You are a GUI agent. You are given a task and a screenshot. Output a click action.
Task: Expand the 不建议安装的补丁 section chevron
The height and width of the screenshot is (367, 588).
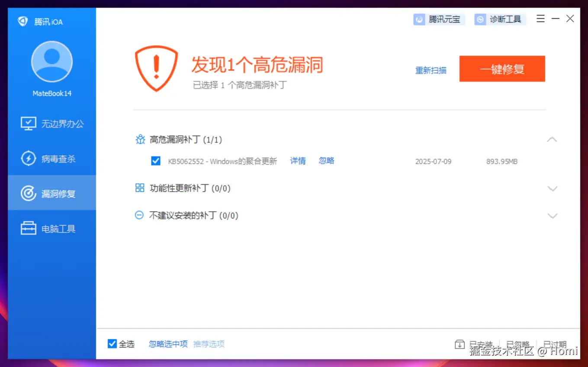(553, 216)
